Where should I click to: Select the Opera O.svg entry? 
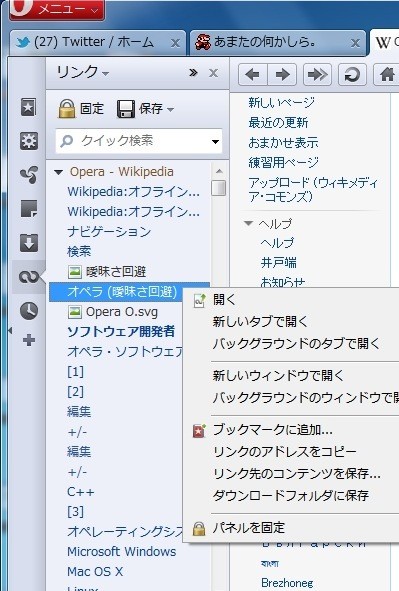coord(113,312)
